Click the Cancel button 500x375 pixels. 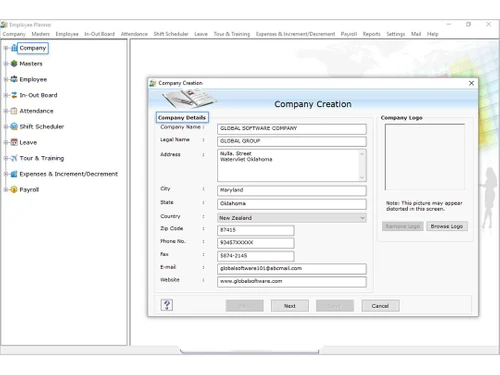(x=380, y=306)
